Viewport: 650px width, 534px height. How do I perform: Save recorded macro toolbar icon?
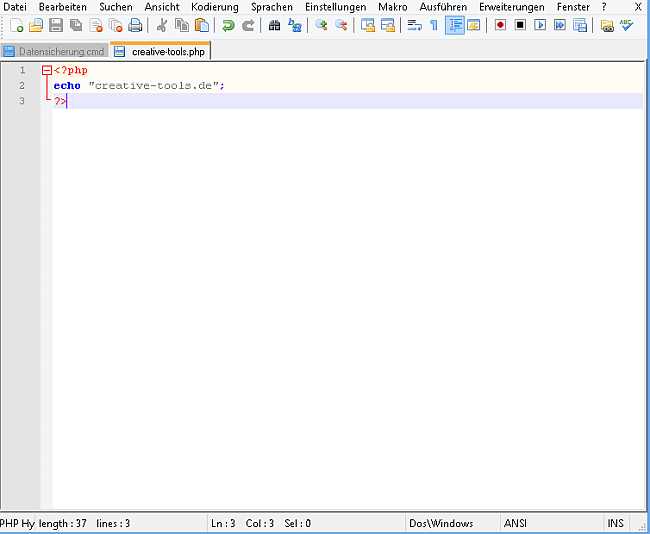(x=580, y=25)
